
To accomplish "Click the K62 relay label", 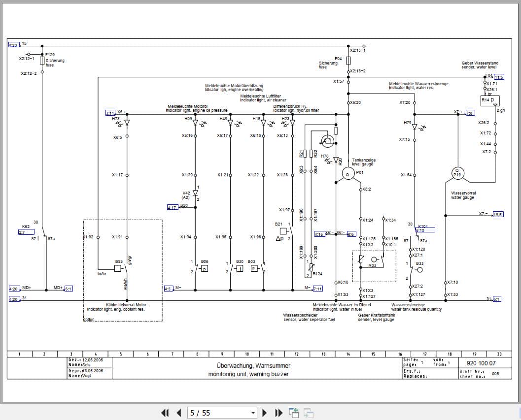I will 26,226.
